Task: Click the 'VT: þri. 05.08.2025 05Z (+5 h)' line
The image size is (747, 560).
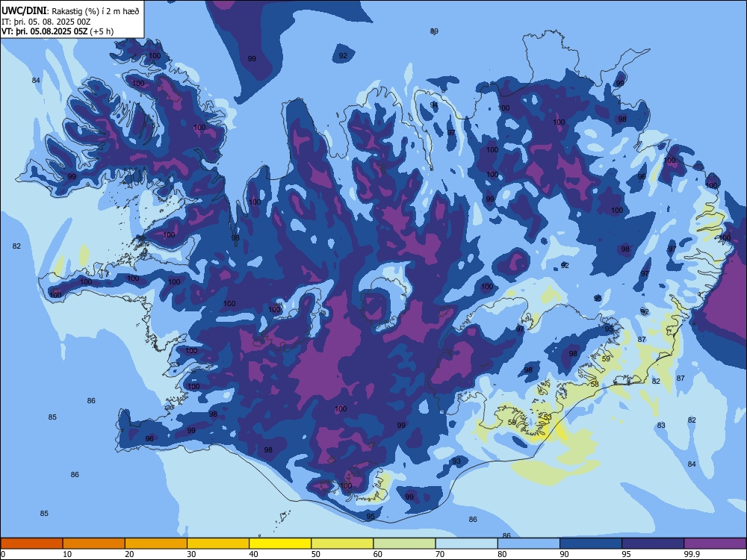Action: [58, 32]
